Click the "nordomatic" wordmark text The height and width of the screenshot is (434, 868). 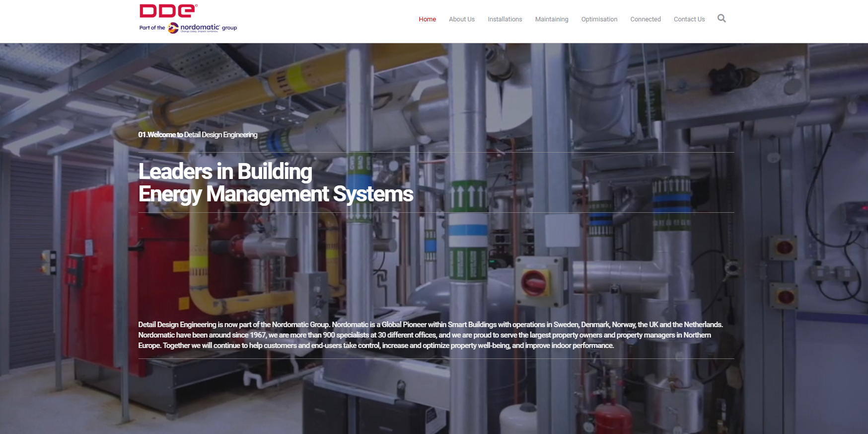coord(200,27)
